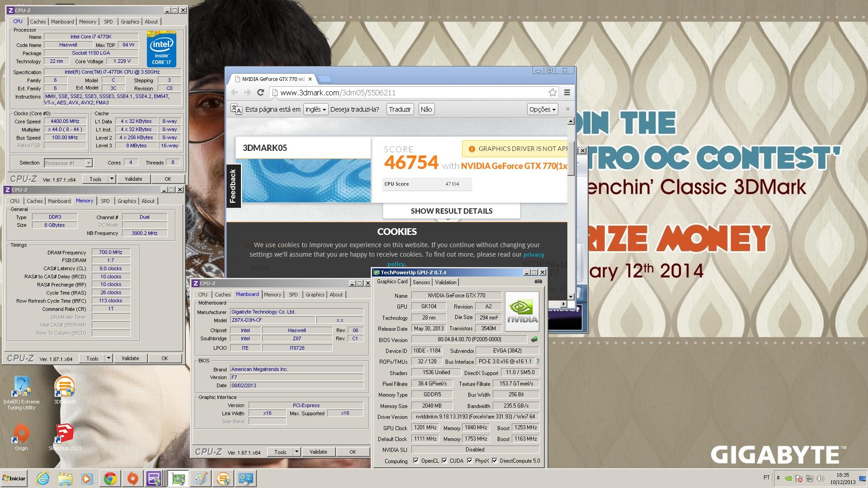The height and width of the screenshot is (488, 868).
Task: Open the Opções dropdown in translate bar
Action: point(542,109)
